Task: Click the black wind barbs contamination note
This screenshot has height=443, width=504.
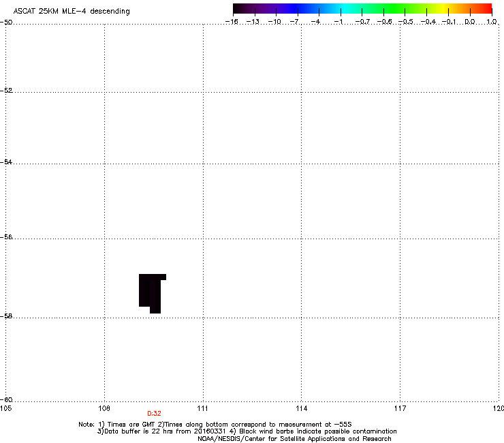Action: [313, 431]
